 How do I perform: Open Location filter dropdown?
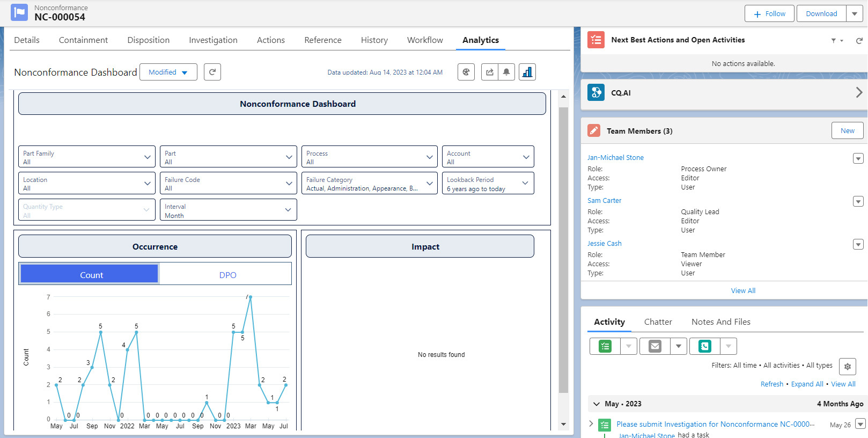[x=87, y=183]
